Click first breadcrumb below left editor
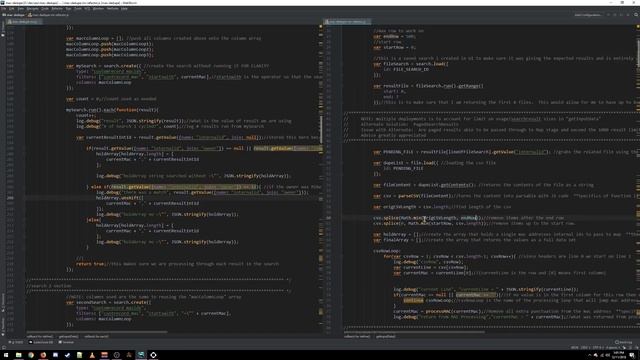640x360 pixels. pyautogui.click(x=40, y=336)
